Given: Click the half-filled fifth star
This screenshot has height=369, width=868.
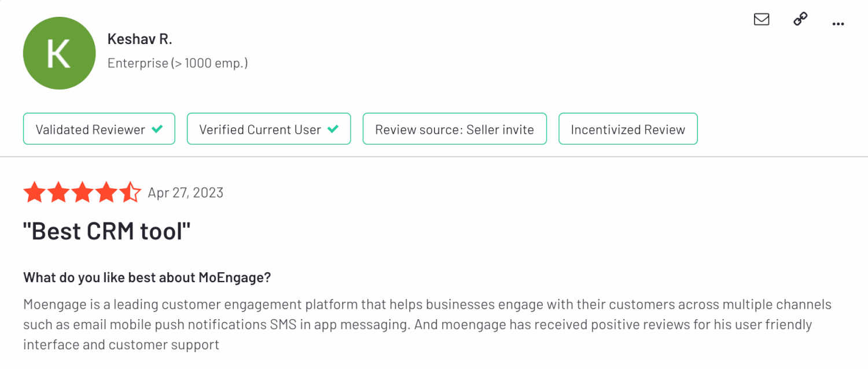Looking at the screenshot, I should tap(130, 192).
